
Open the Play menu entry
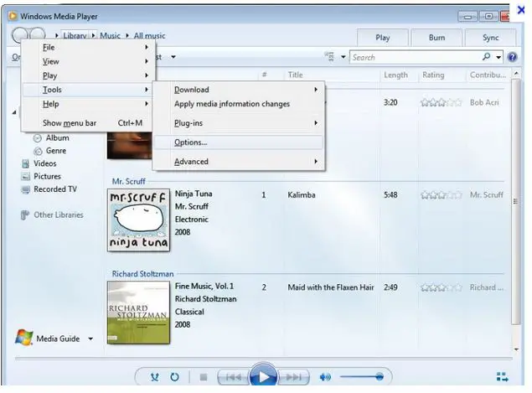coord(88,75)
